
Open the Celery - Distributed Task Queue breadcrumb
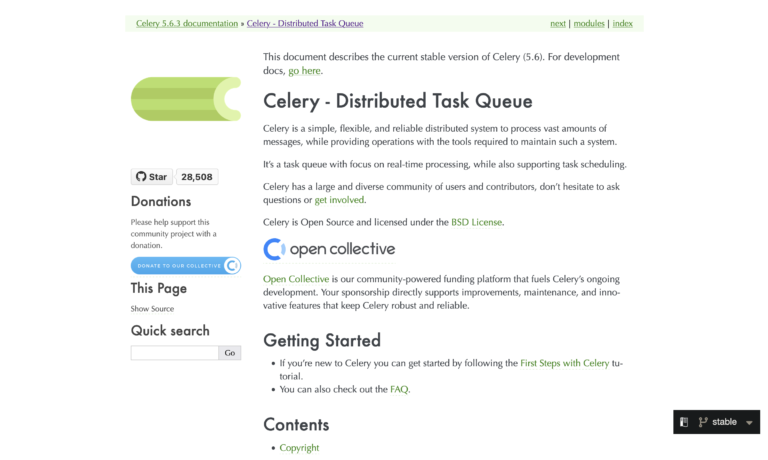tap(305, 24)
